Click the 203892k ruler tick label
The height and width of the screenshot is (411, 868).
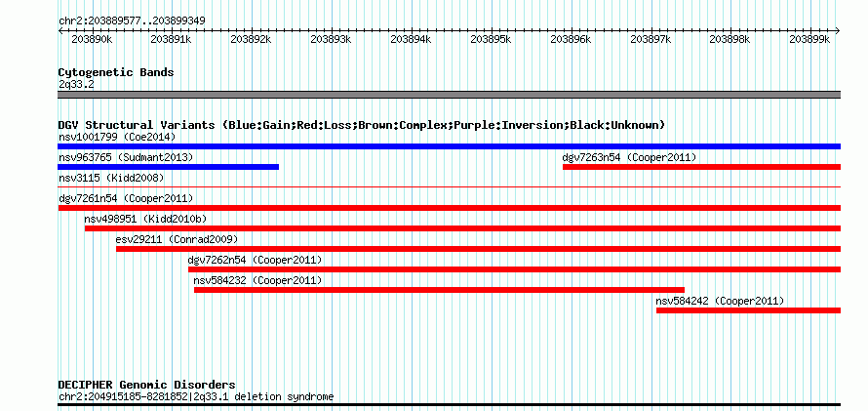pos(251,40)
